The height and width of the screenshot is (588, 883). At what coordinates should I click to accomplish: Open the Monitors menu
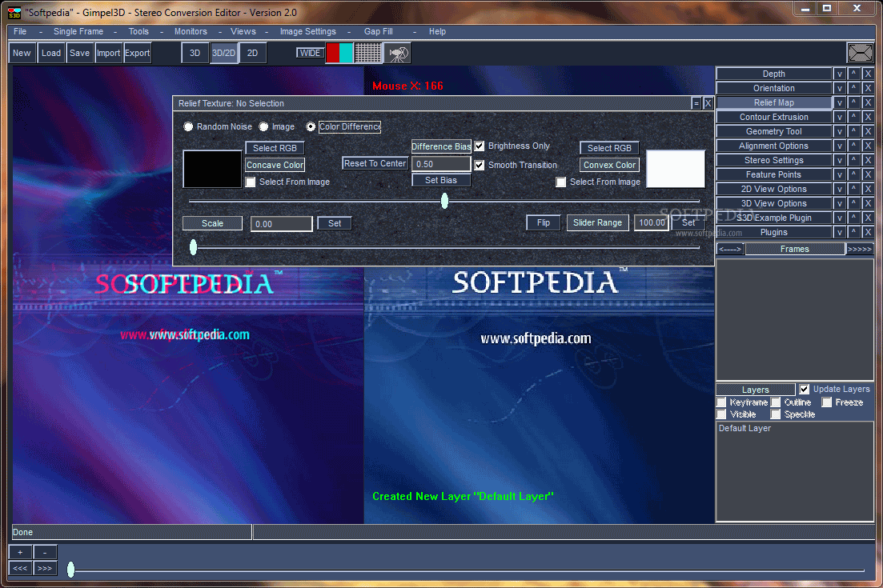pos(191,31)
